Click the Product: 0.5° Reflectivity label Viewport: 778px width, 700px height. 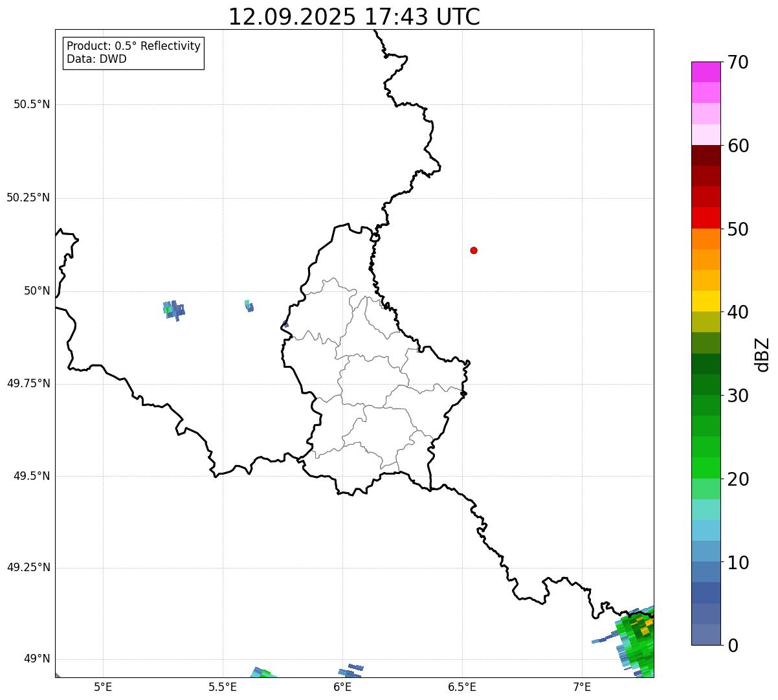pyautogui.click(x=133, y=47)
